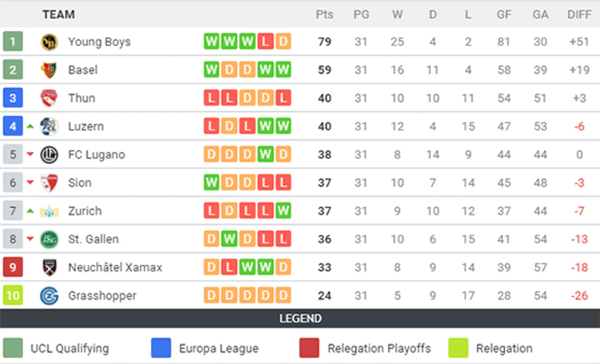600x364 pixels.
Task: Click the Luzern club crest
Action: 49,127
